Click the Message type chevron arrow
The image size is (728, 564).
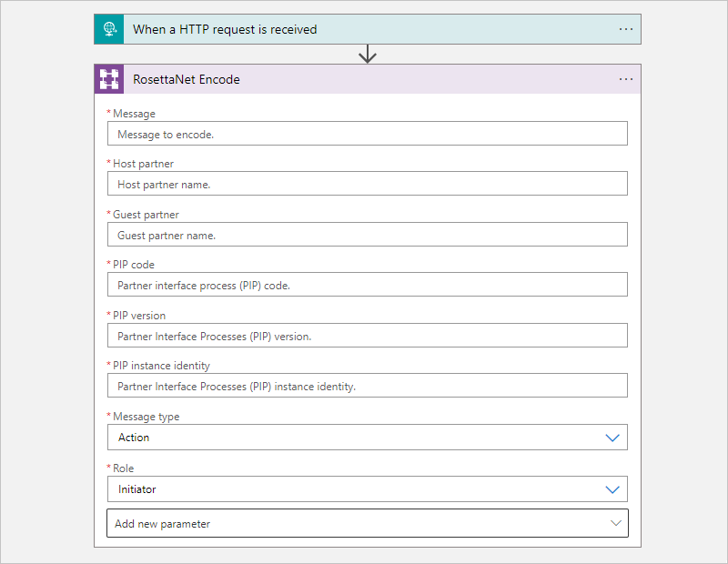tap(612, 438)
